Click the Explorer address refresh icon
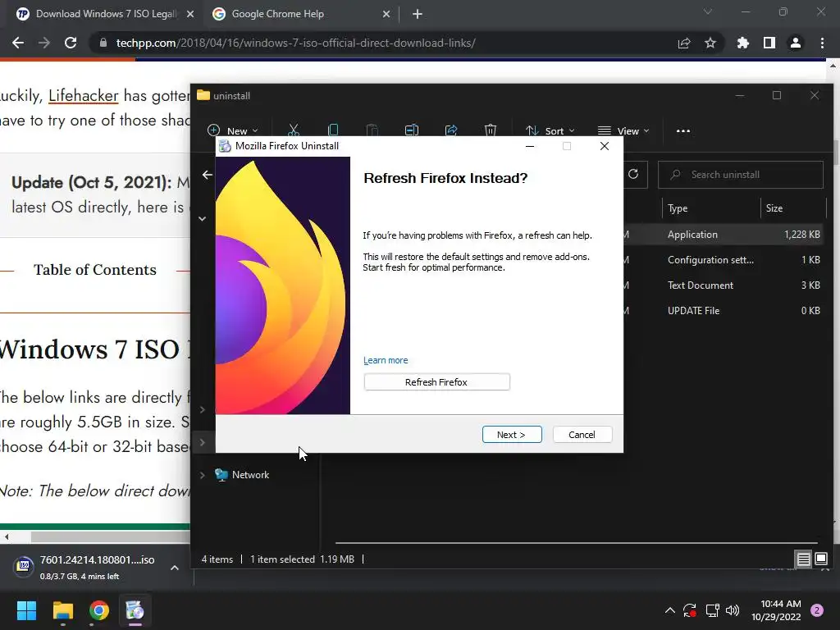The width and height of the screenshot is (840, 630). click(x=633, y=174)
